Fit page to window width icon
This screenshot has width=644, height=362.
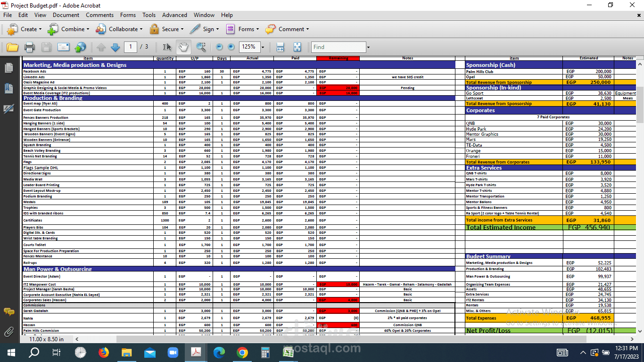pos(280,47)
